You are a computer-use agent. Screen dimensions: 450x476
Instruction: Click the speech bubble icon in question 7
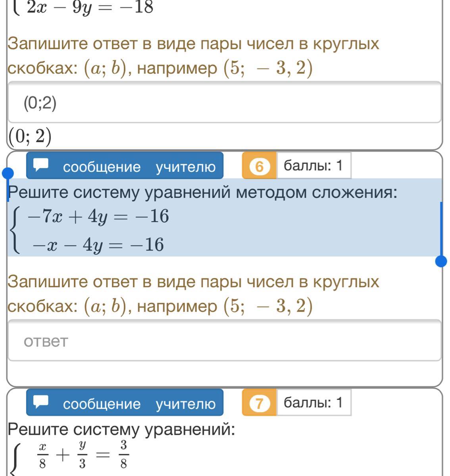[41, 402]
